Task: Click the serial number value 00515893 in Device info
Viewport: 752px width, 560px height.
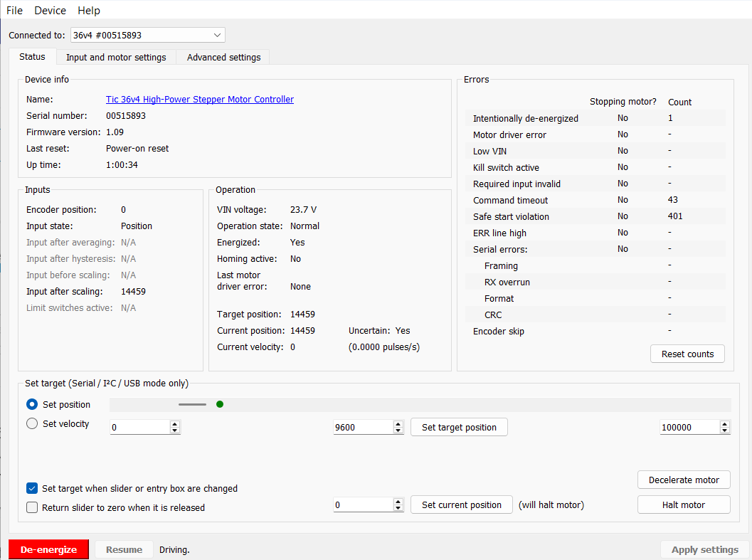Action: coord(126,116)
